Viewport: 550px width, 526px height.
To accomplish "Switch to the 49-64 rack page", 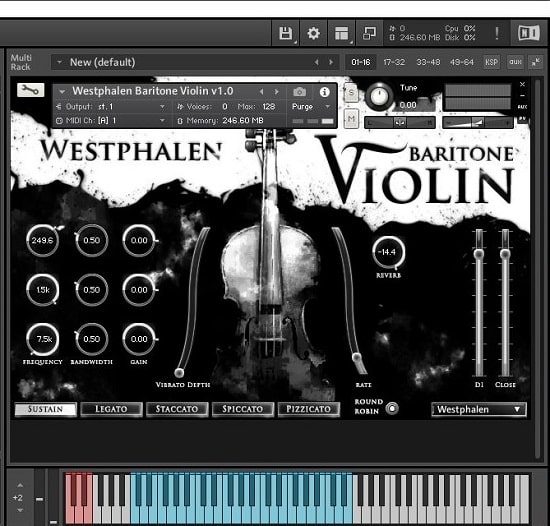I will click(x=462, y=62).
